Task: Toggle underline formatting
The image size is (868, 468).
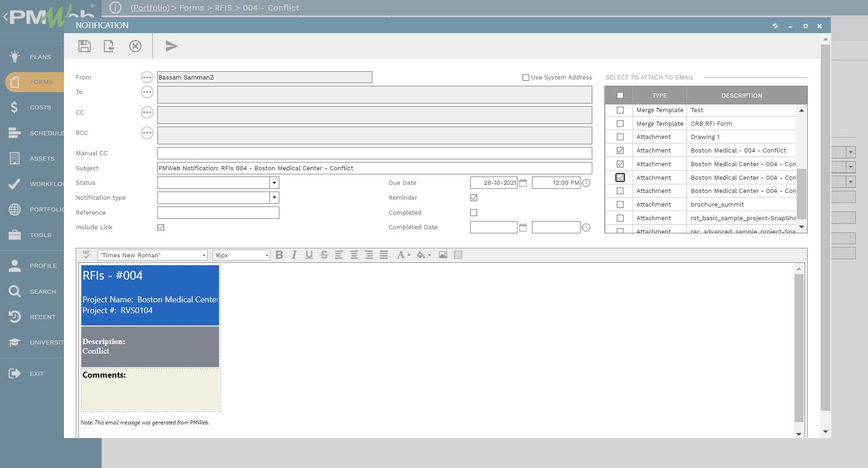Action: (x=309, y=255)
